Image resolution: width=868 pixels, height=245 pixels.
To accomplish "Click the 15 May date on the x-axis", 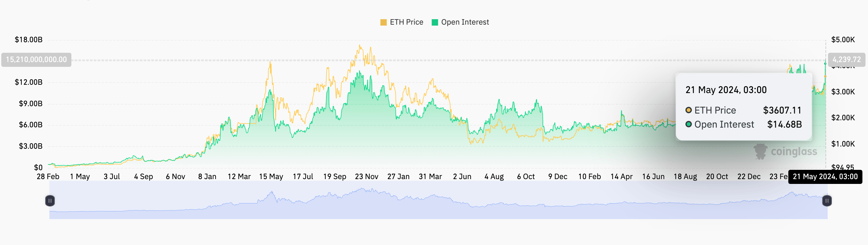I will [271, 177].
